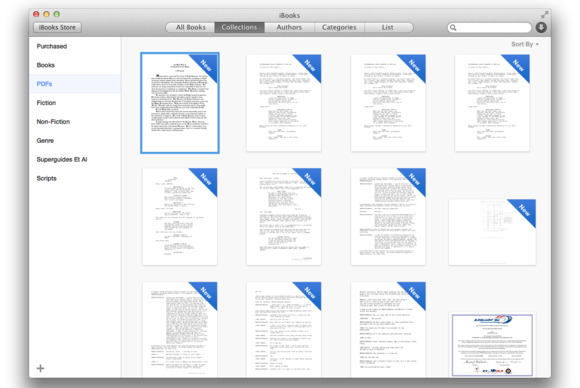Click the fullscreen arrows icon

click(x=544, y=15)
